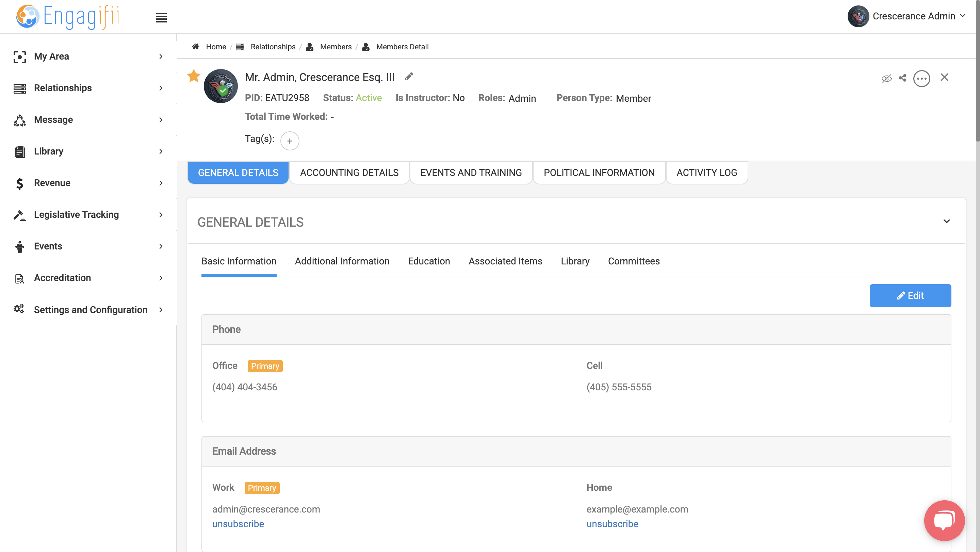Click the blue Edit button
The image size is (980, 552).
(910, 296)
